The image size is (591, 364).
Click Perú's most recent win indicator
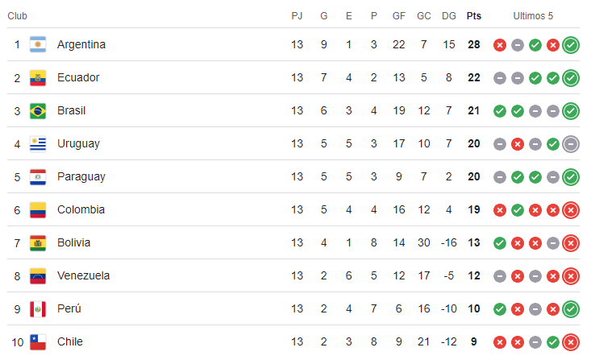pos(571,309)
